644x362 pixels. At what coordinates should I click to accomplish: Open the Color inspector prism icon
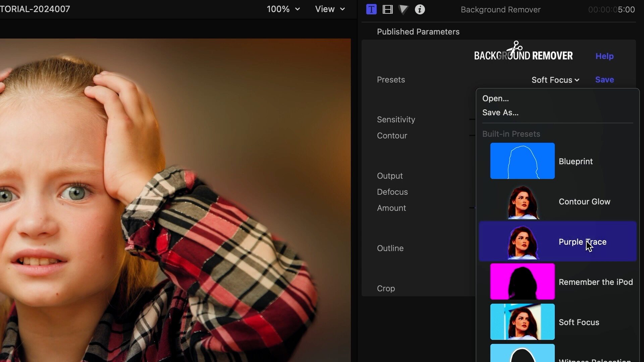[x=404, y=9]
